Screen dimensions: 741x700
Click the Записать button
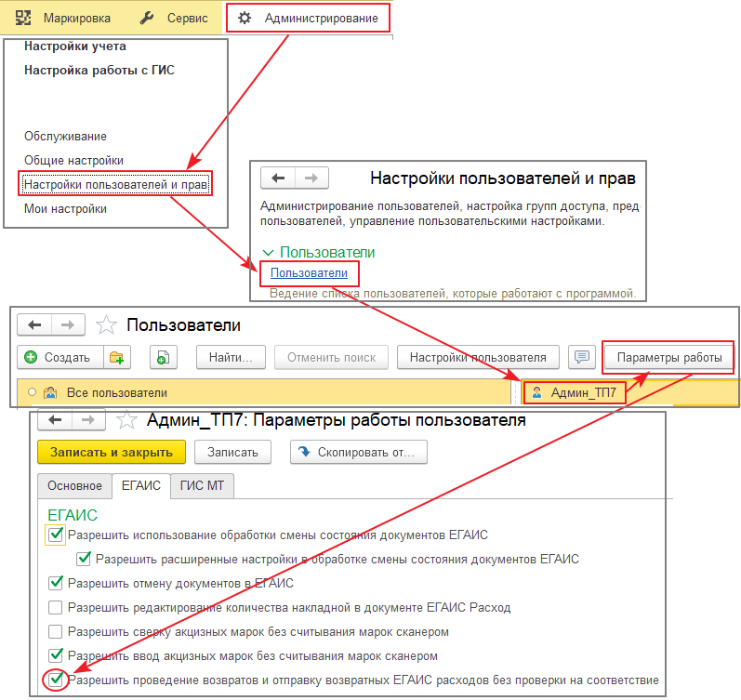[232, 452]
